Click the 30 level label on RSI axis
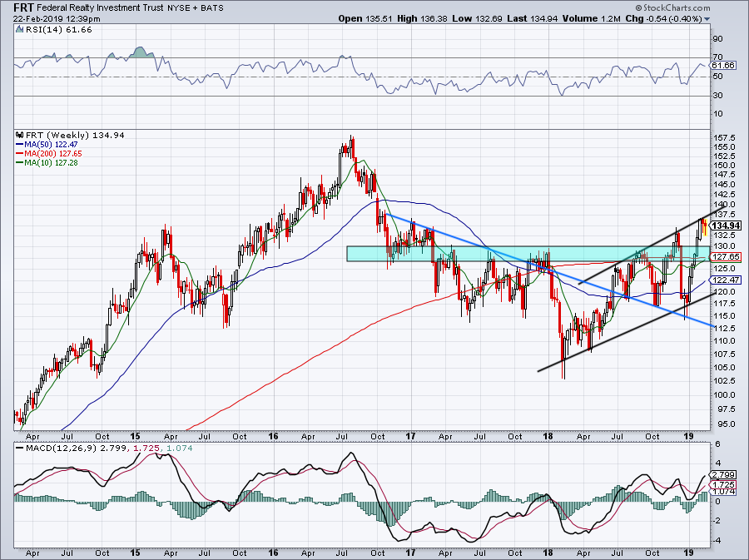The width and height of the screenshot is (749, 560). coord(718,96)
